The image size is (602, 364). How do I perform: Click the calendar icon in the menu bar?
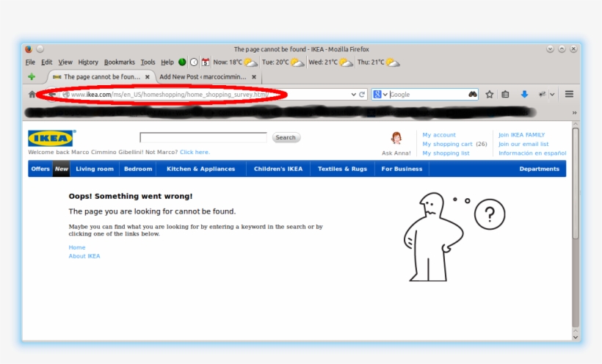(x=206, y=62)
